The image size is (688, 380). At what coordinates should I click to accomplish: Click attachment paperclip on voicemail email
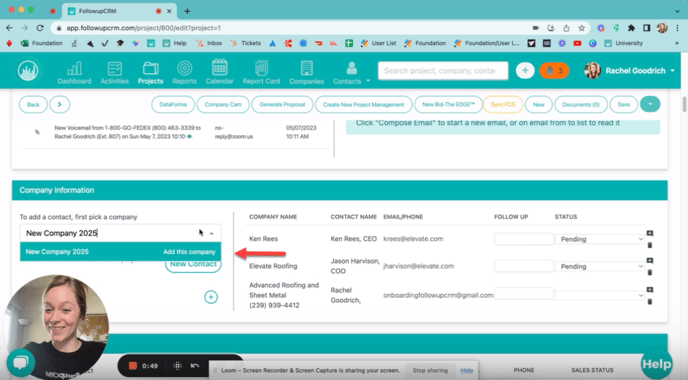coord(37,132)
